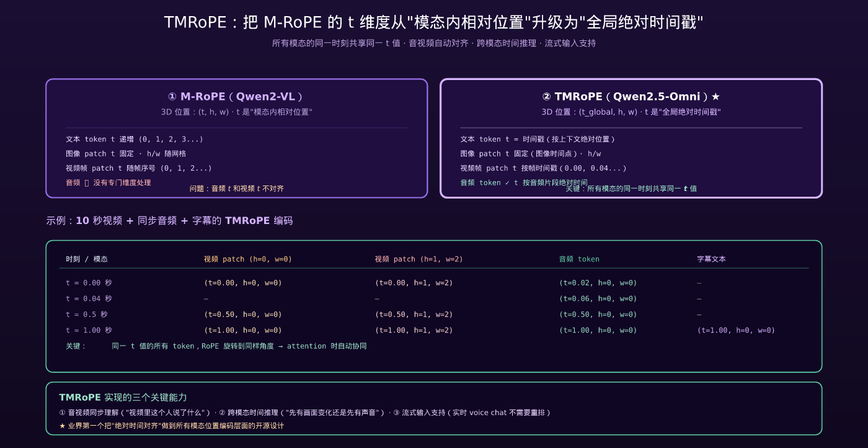Click the starred line starting with "★ 业界第一个把"
868x448 pixels.
pyautogui.click(x=171, y=426)
